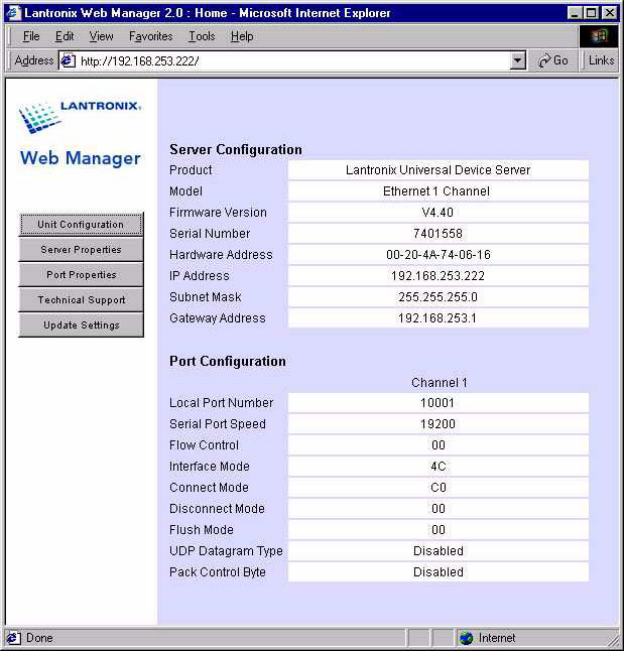Click the Serial Port Speed label
Viewport: 624px width, 651px height.
(217, 424)
